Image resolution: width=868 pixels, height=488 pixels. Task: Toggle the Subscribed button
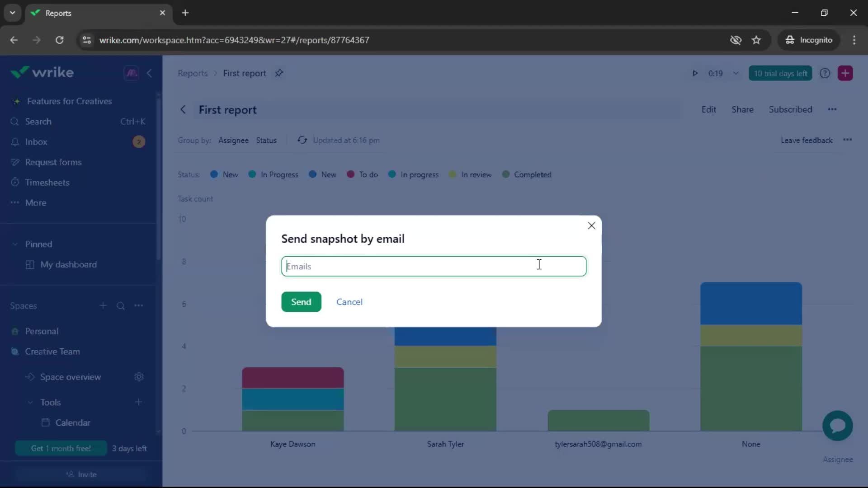pos(790,109)
